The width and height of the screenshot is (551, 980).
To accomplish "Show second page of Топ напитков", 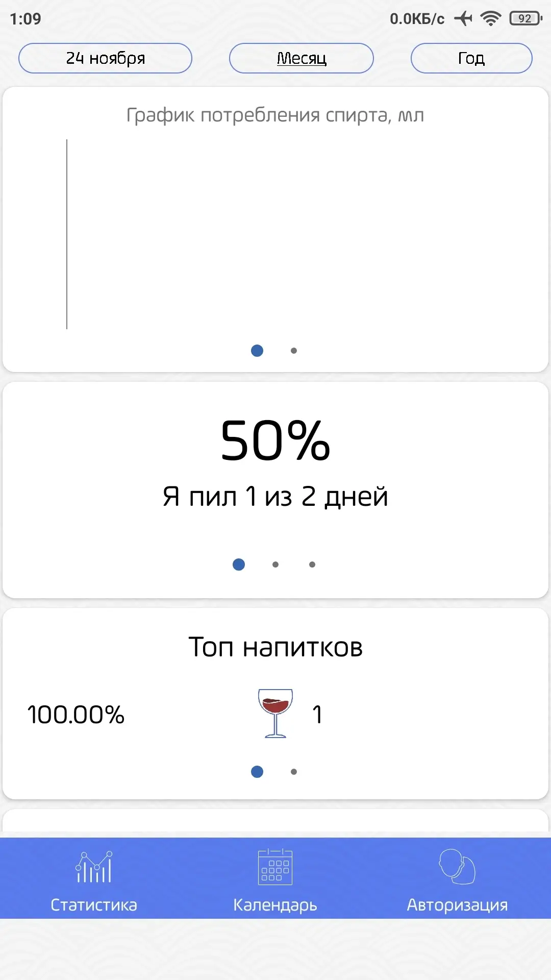I will pos(294,772).
